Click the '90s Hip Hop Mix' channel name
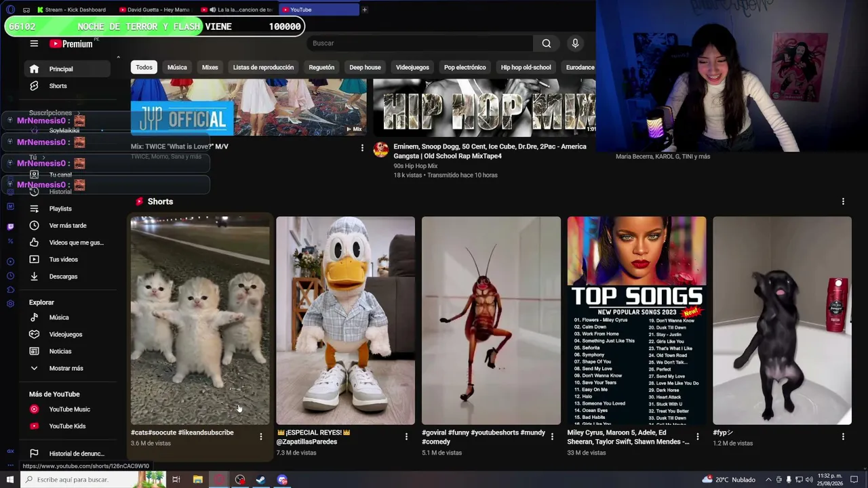868x488 pixels. 416,166
